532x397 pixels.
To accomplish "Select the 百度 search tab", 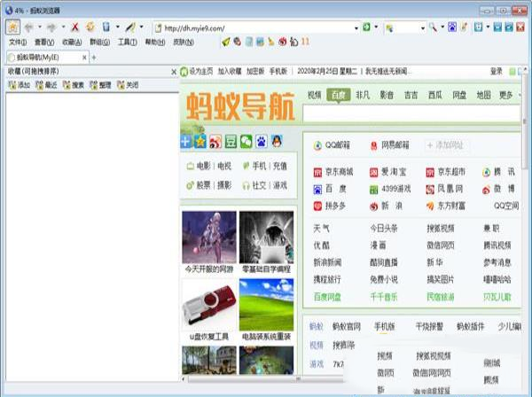I will coord(339,96).
